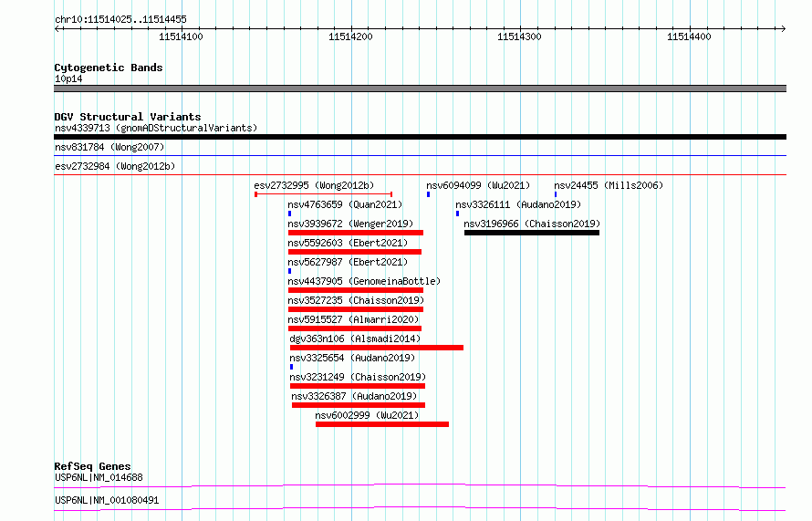Screen dimensions: 812x521
Task: Open the USP6NL|NM_014688 gene label
Action: click(x=99, y=477)
